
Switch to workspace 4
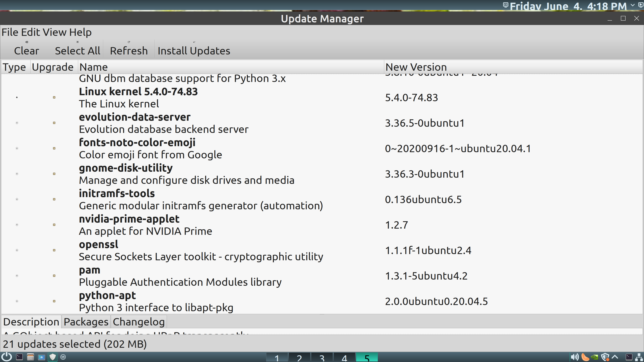click(x=344, y=357)
